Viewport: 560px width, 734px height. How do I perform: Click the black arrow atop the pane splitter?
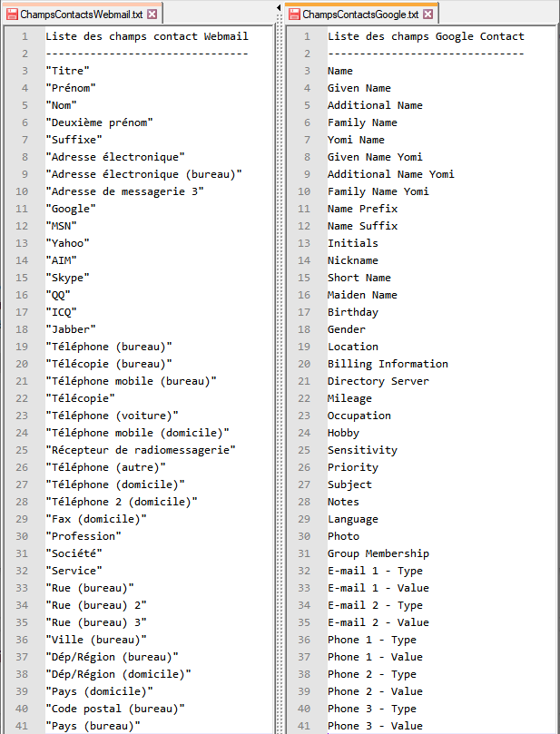(x=279, y=6)
